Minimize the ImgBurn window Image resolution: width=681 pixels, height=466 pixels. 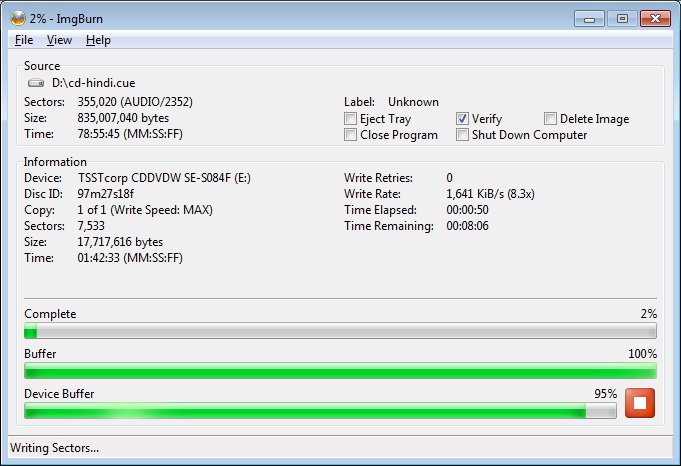pyautogui.click(x=589, y=19)
